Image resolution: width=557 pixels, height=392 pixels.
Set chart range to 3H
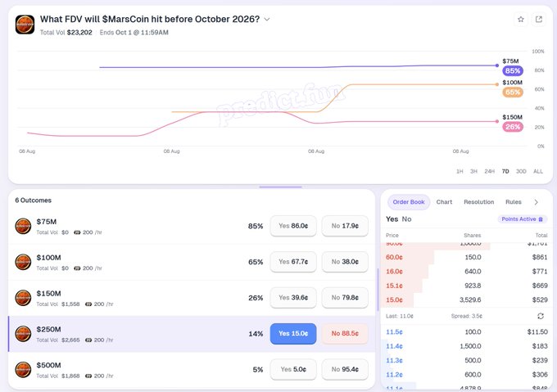473,171
